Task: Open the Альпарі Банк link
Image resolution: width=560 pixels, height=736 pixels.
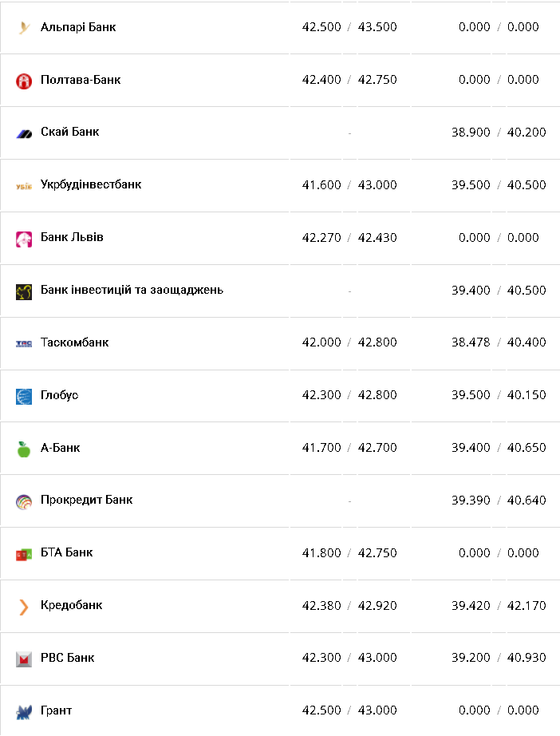Action: pyautogui.click(x=78, y=27)
